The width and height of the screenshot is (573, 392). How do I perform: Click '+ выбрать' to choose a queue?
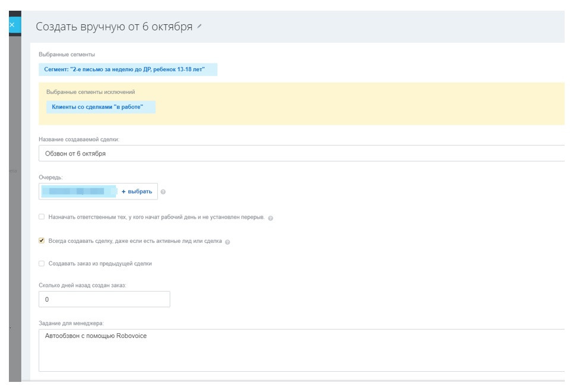[137, 191]
